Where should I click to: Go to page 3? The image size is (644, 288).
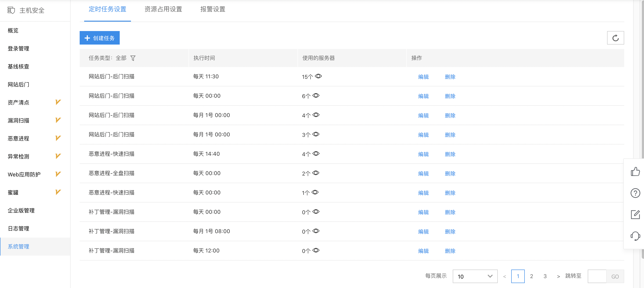tap(545, 276)
